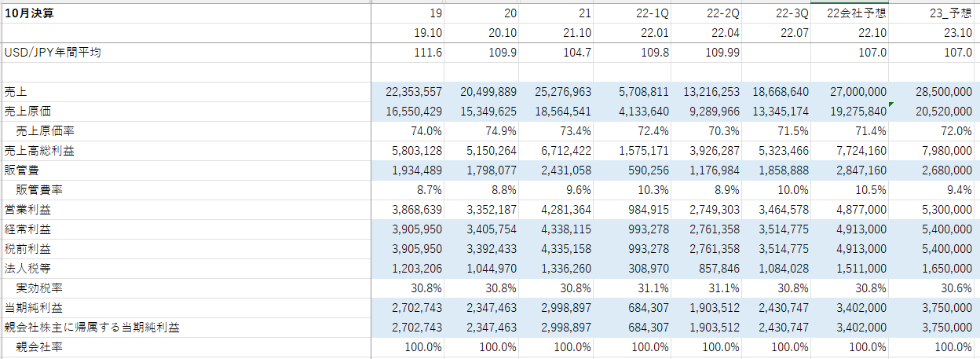Select '親会社株主に帰属する当期純利益' label
Image resolution: width=980 pixels, height=359 pixels.
point(186,328)
